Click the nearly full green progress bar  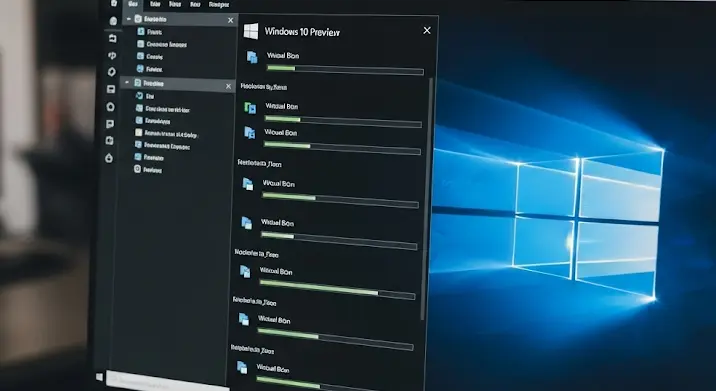tap(337, 289)
